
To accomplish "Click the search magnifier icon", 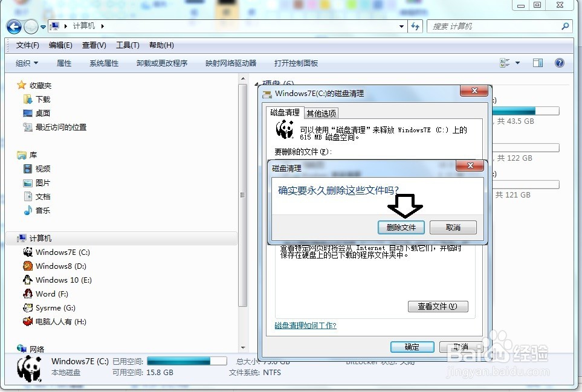I will pyautogui.click(x=565, y=27).
